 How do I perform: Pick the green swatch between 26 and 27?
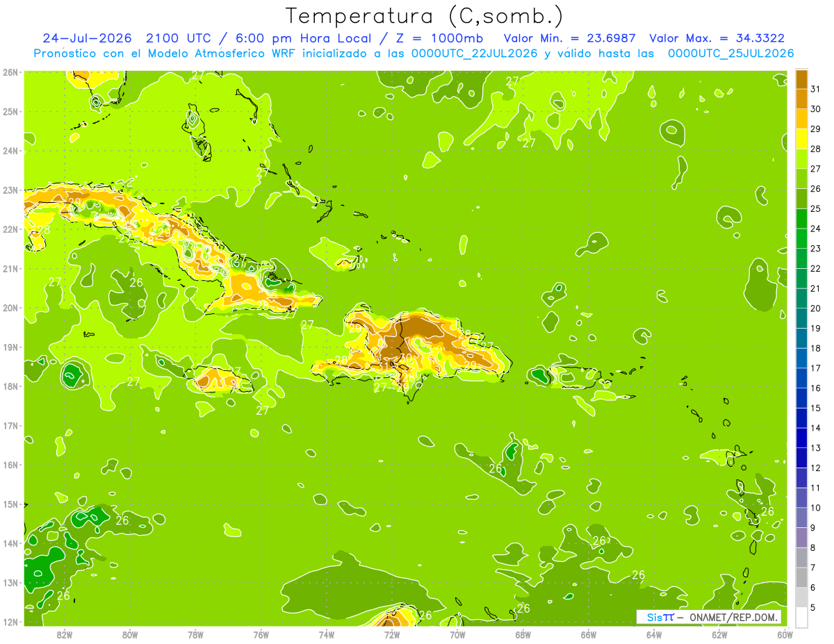801,179
